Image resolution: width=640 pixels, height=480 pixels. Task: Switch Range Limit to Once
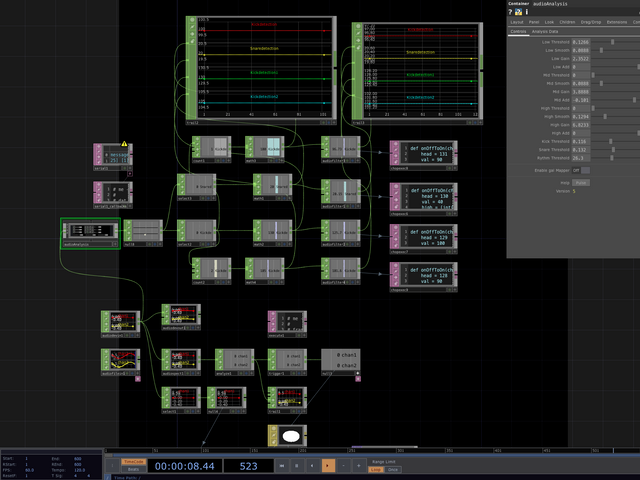(x=393, y=469)
